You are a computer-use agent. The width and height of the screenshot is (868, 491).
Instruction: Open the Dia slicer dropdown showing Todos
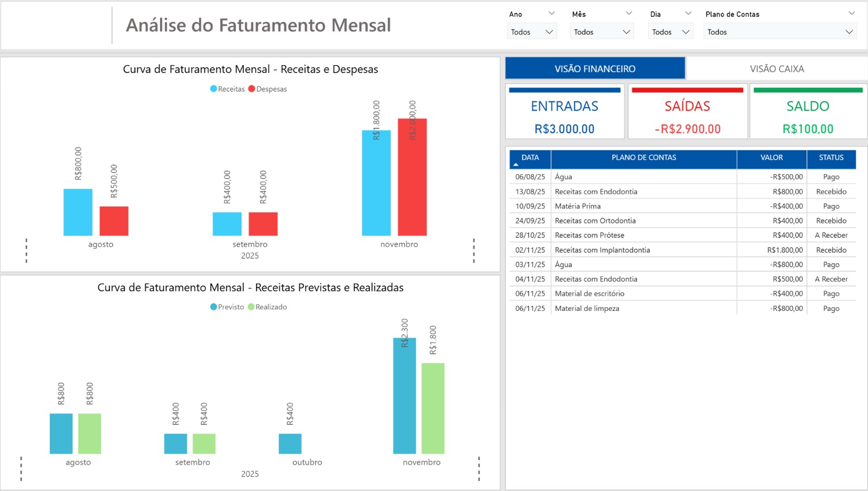click(671, 32)
